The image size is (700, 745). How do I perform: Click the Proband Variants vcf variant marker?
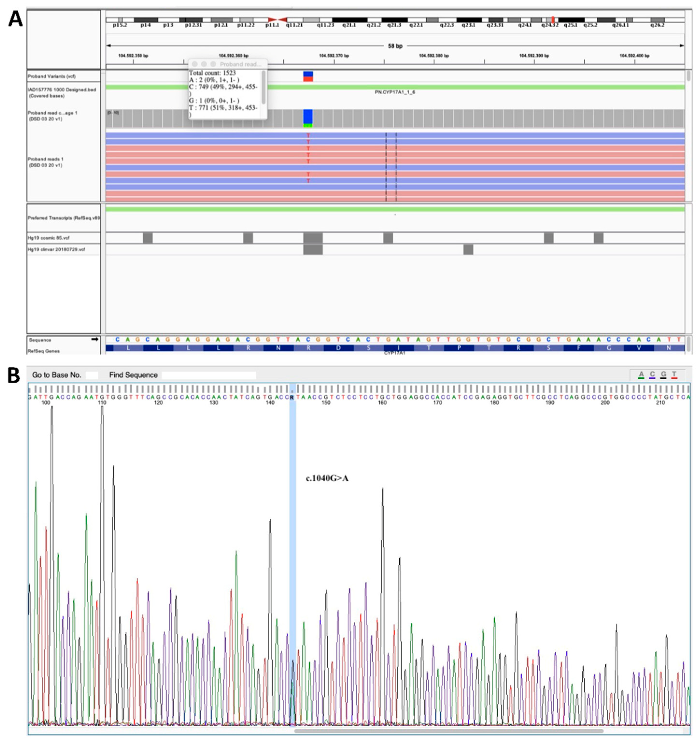[308, 77]
